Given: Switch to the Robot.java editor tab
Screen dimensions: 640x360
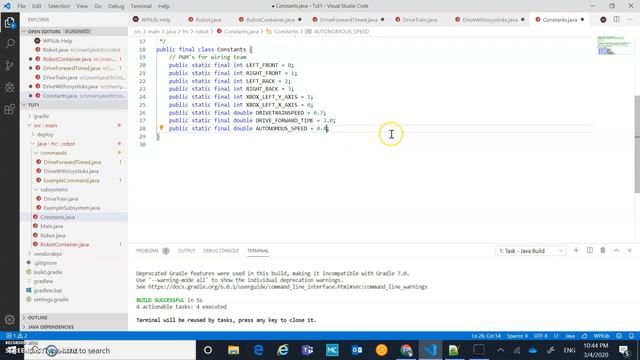Looking at the screenshot, I should tap(205, 20).
